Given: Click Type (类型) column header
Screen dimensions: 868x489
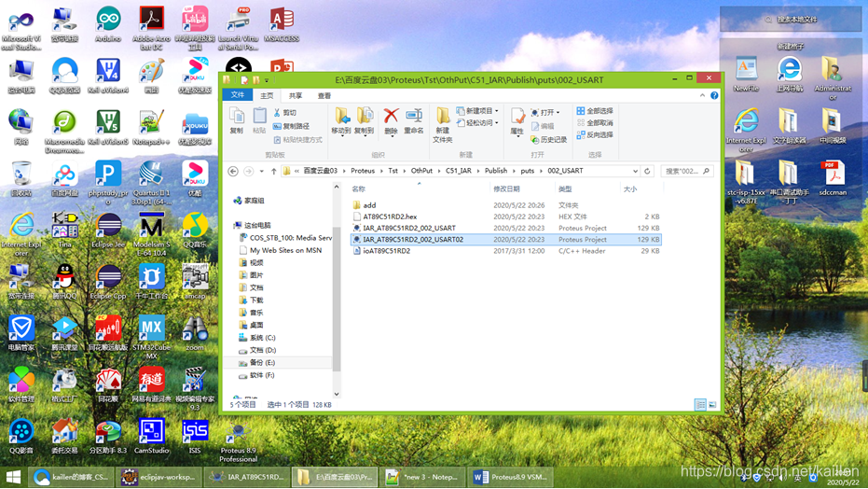Looking at the screenshot, I should click(x=587, y=189).
